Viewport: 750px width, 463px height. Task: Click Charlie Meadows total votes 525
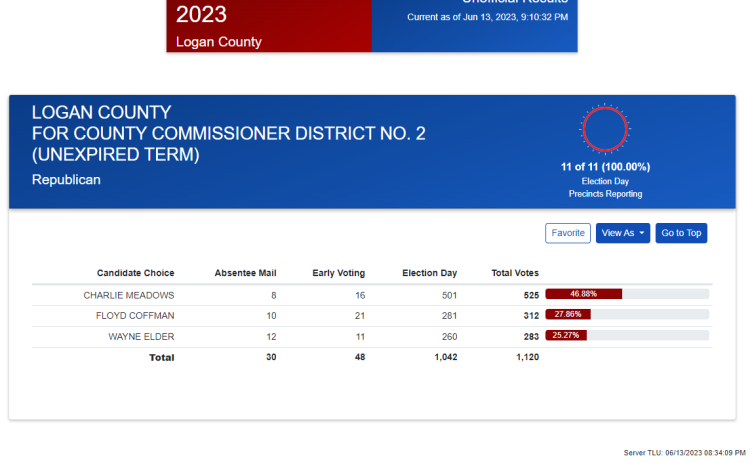pos(531,296)
